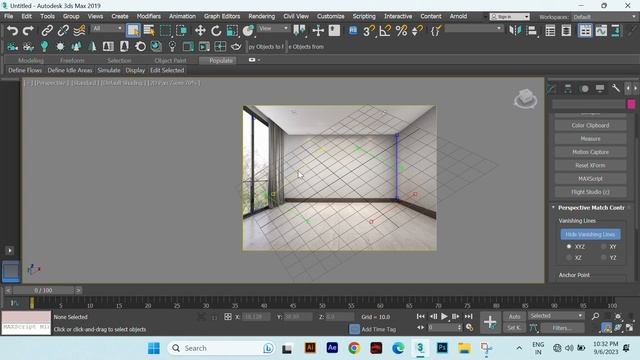Open After Effects from the taskbar

click(332, 348)
